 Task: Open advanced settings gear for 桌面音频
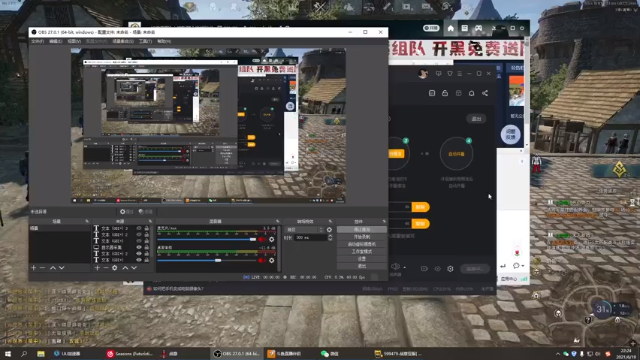[271, 260]
